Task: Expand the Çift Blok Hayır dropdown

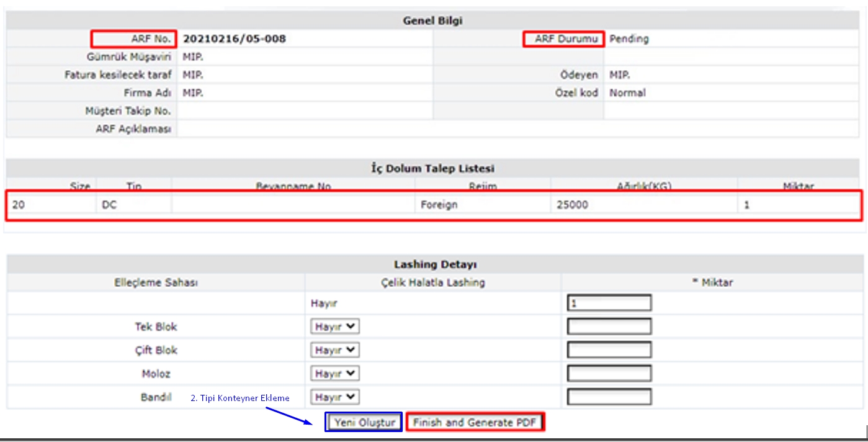Action: tap(335, 350)
